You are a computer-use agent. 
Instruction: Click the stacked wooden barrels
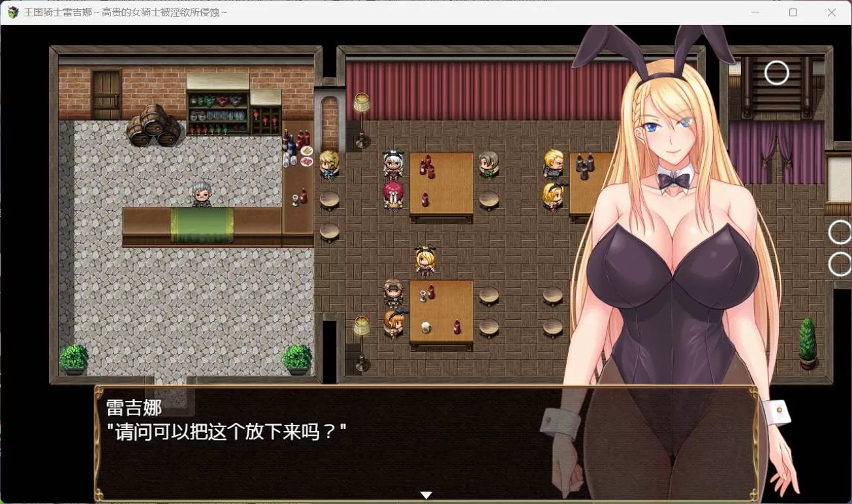coord(153,125)
